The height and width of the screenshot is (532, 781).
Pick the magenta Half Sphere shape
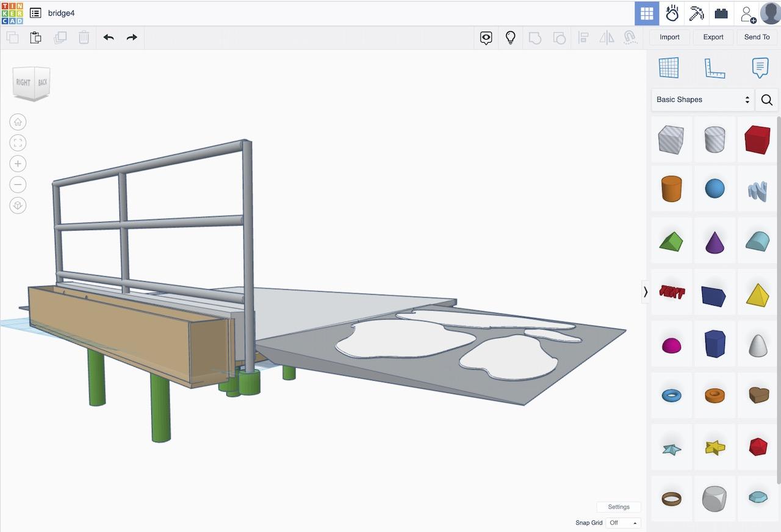click(x=671, y=346)
